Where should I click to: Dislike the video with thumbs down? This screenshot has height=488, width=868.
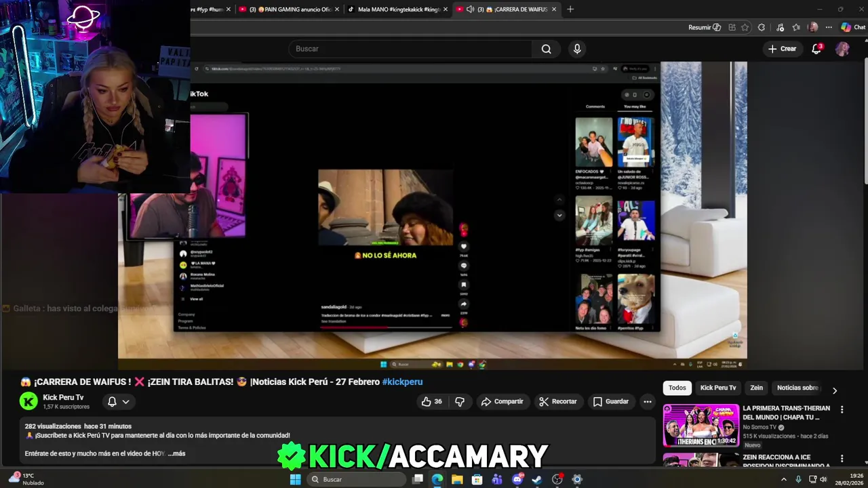(x=460, y=401)
